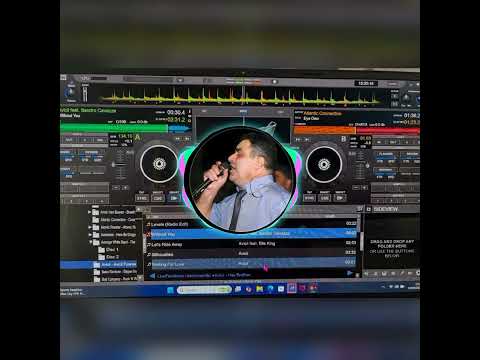
Task: Select 'Let's Ride Away' track row
Action: click(x=252, y=244)
